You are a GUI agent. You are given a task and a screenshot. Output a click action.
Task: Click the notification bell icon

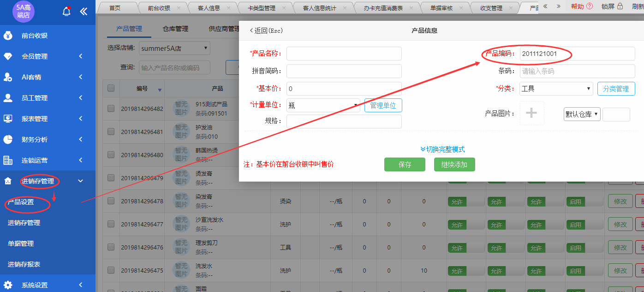click(66, 12)
